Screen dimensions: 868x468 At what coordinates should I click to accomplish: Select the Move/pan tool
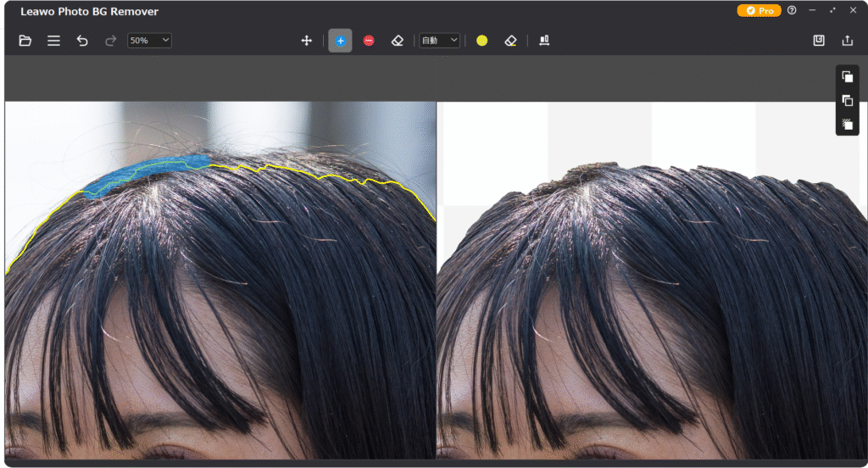[x=307, y=41]
